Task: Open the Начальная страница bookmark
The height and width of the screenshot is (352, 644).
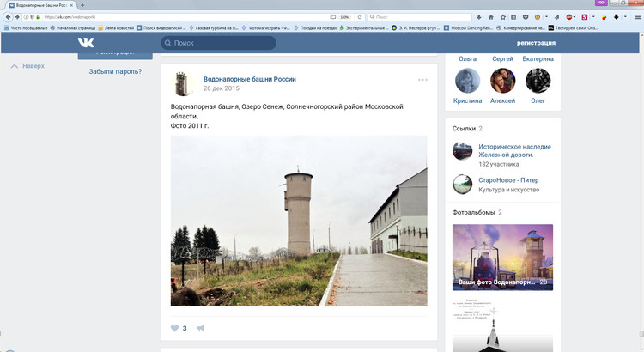Action: click(x=73, y=28)
